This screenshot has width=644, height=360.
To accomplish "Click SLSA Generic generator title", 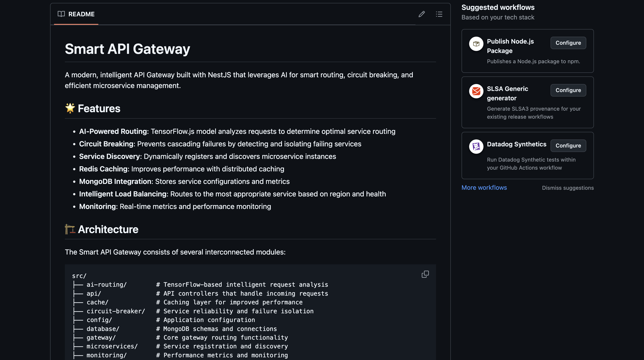I will pyautogui.click(x=507, y=93).
